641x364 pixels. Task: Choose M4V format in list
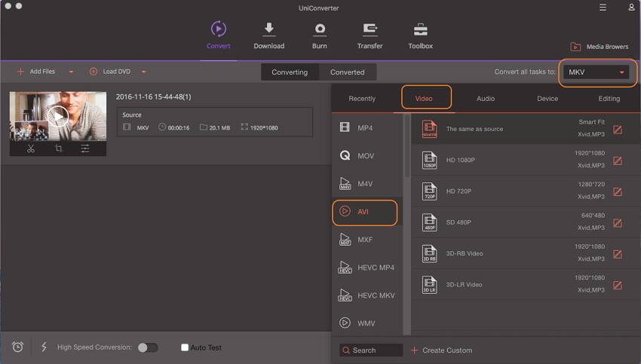point(367,184)
